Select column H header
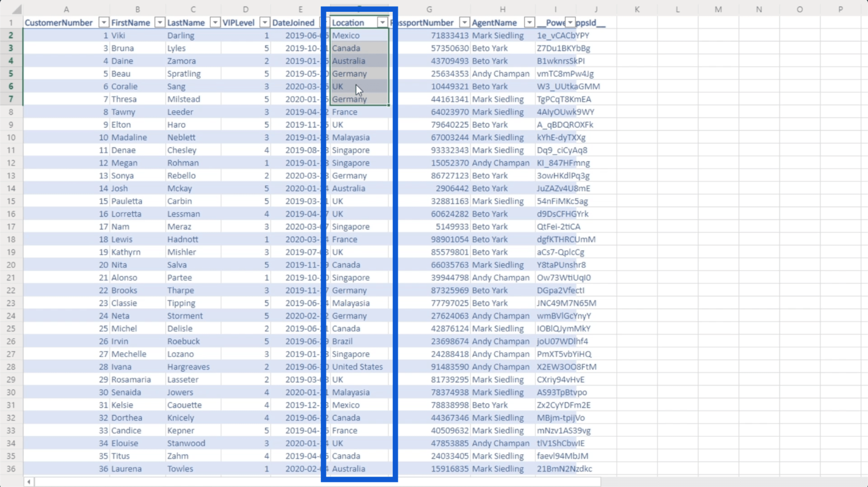Image resolution: width=868 pixels, height=487 pixels. click(x=503, y=9)
